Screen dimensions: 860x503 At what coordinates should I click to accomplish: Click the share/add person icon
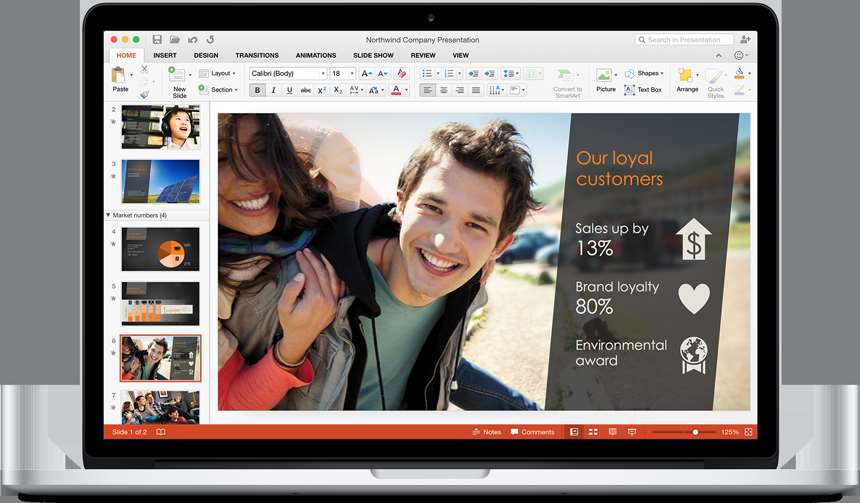click(x=745, y=39)
